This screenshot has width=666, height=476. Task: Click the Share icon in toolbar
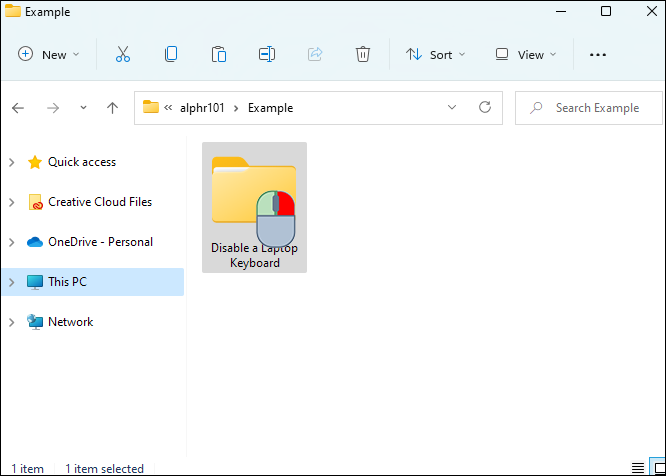[x=315, y=54]
